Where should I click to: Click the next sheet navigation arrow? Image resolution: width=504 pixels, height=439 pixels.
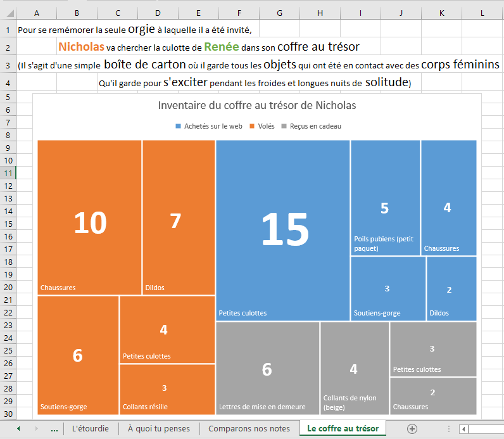[x=36, y=429]
